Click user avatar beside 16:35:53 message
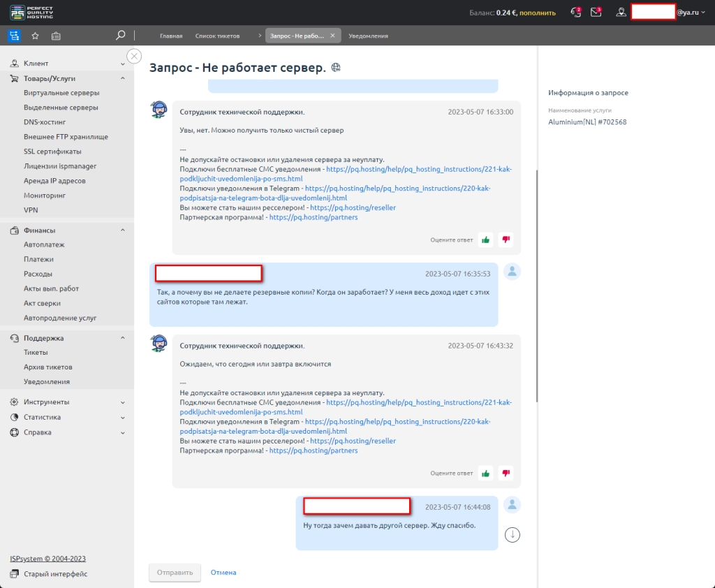Screen dimensions: 715x588 (x=512, y=272)
